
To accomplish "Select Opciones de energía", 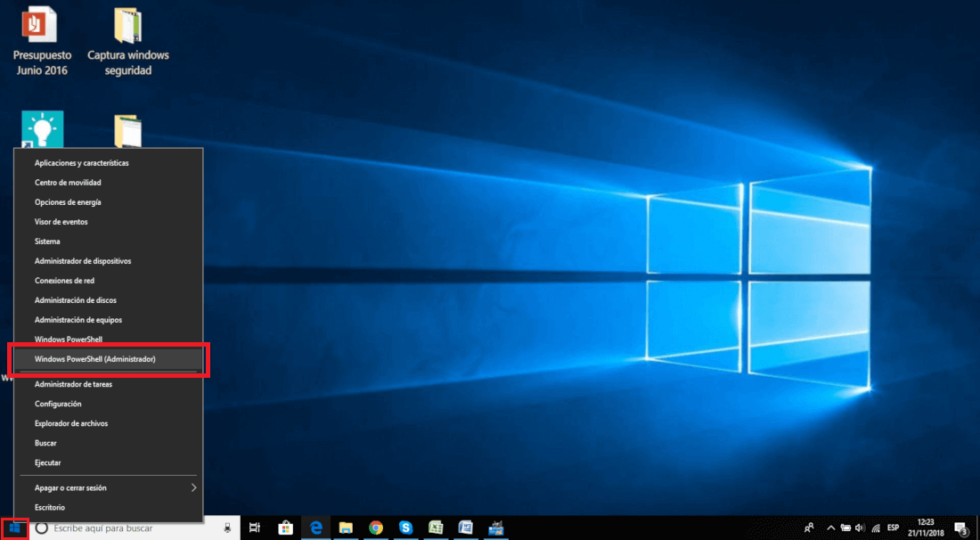I will 109,202.
